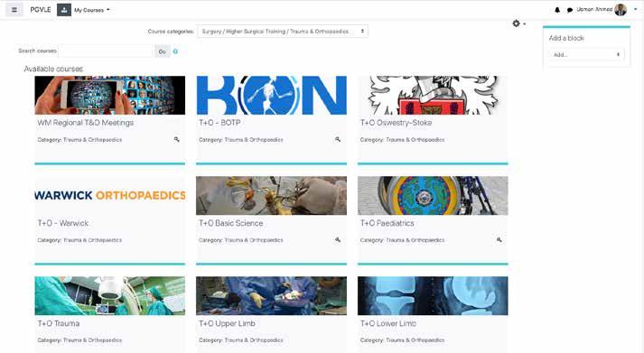Click the Paediatrics wheelchair wheel image
The image size is (644, 353).
click(433, 195)
